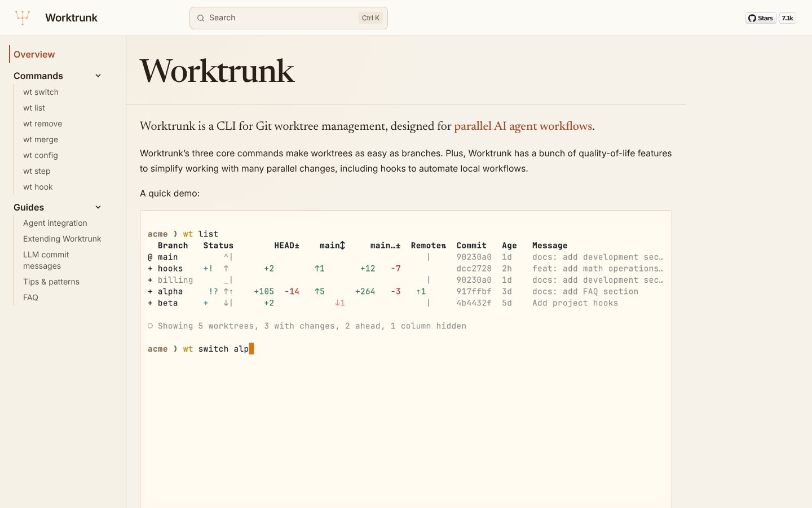The height and width of the screenshot is (508, 812).
Task: Click the 'beta' branch name in terminal
Action: pyautogui.click(x=167, y=303)
